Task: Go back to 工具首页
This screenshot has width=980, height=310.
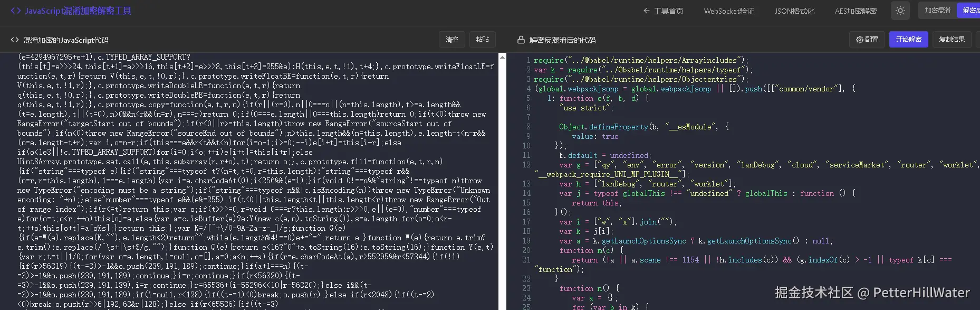Action: [663, 11]
